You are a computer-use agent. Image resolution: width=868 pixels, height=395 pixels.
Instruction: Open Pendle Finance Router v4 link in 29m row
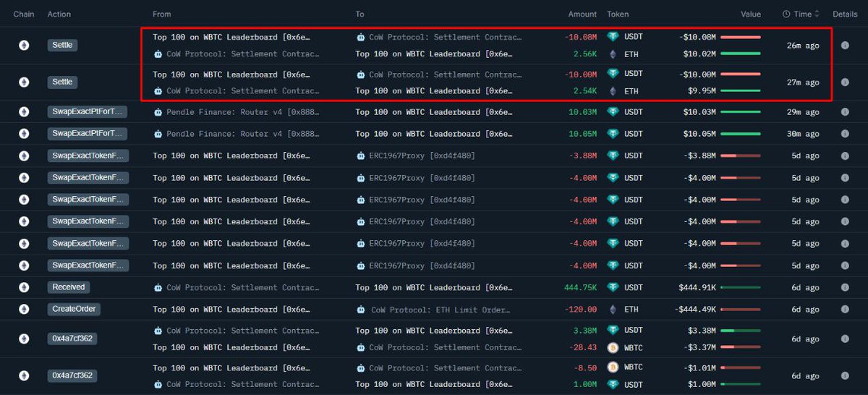pos(243,113)
